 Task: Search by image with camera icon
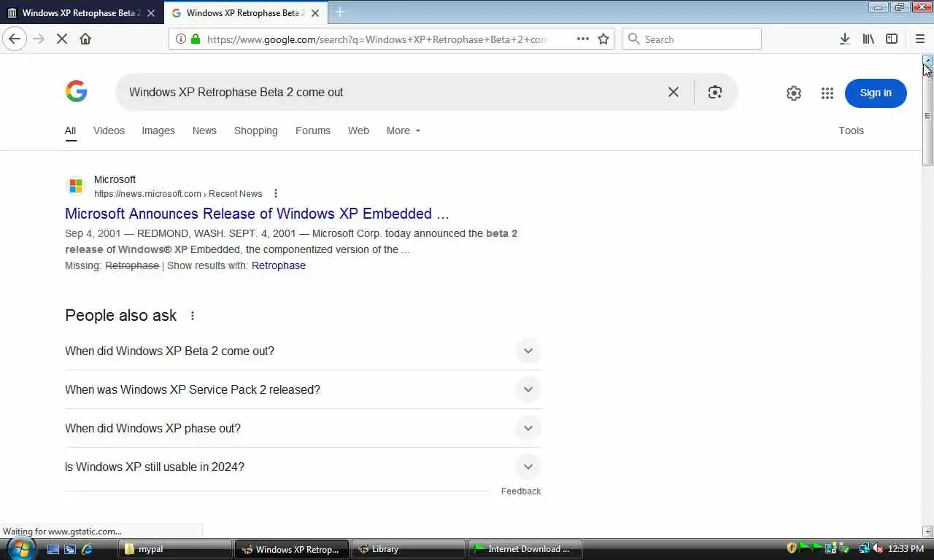pyautogui.click(x=714, y=92)
